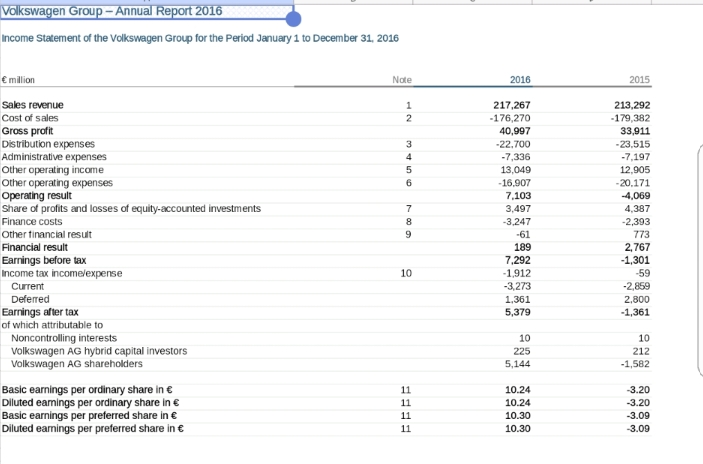Click Cost of sales value -179,382
Viewport: 703px width, 464px height.
point(630,118)
